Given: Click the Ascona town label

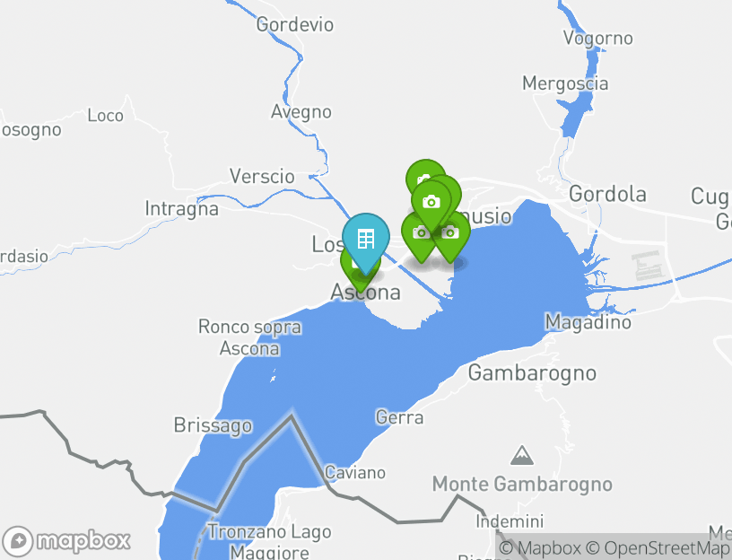Looking at the screenshot, I should click(x=365, y=293).
